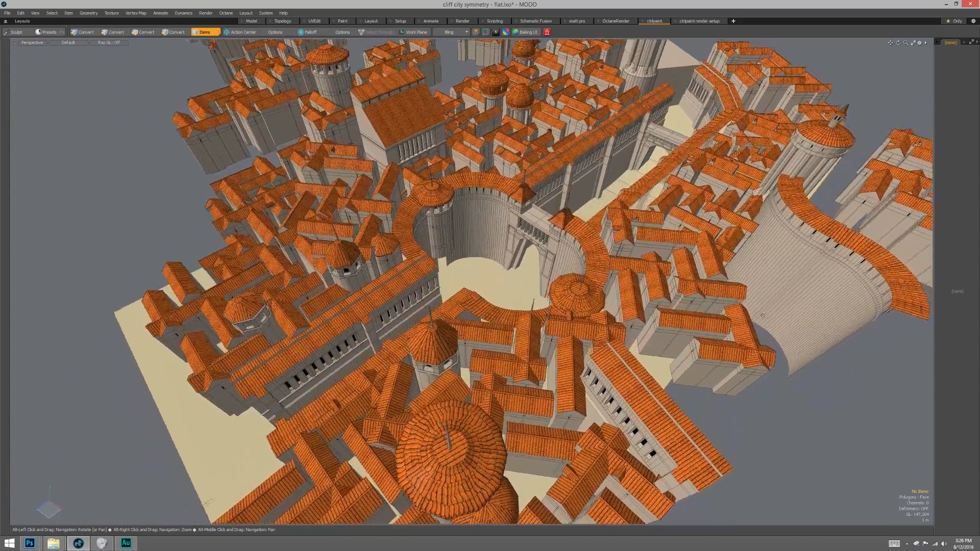This screenshot has height=551, width=980.
Task: Open the Presets browser
Action: 47,32
